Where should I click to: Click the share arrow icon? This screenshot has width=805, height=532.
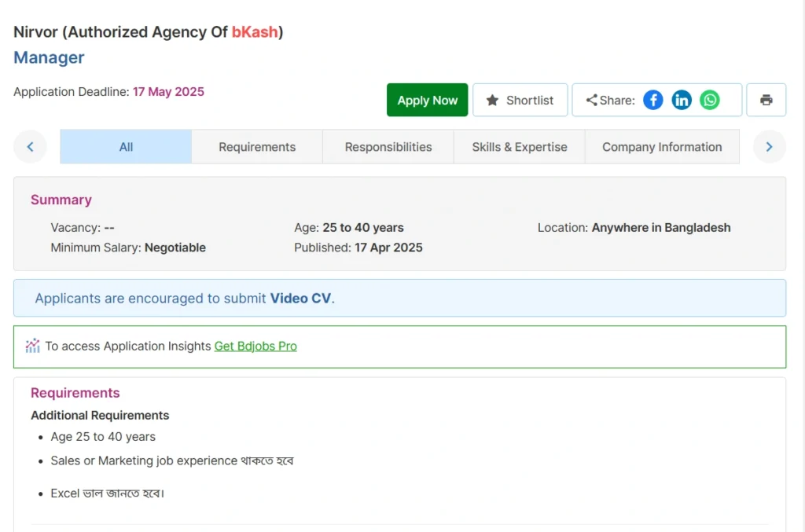pos(591,100)
